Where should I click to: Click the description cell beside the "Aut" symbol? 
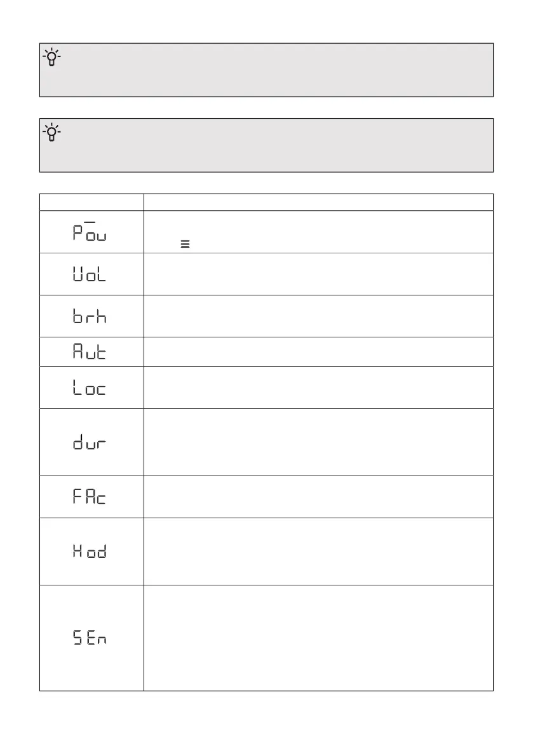318,352
